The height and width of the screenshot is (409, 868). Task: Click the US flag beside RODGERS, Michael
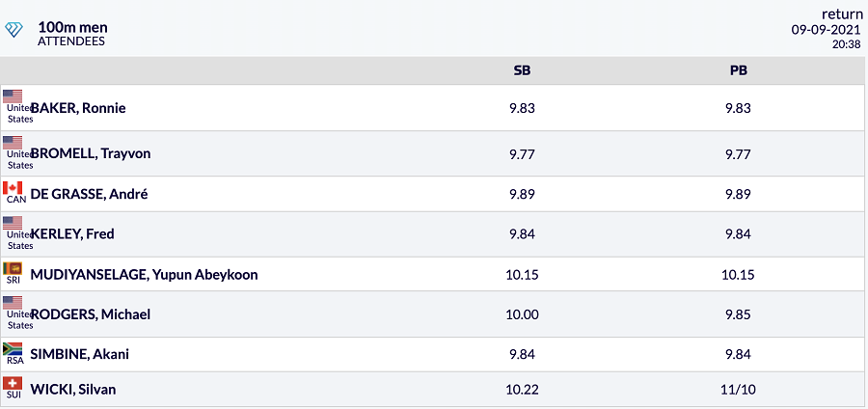[x=13, y=303]
